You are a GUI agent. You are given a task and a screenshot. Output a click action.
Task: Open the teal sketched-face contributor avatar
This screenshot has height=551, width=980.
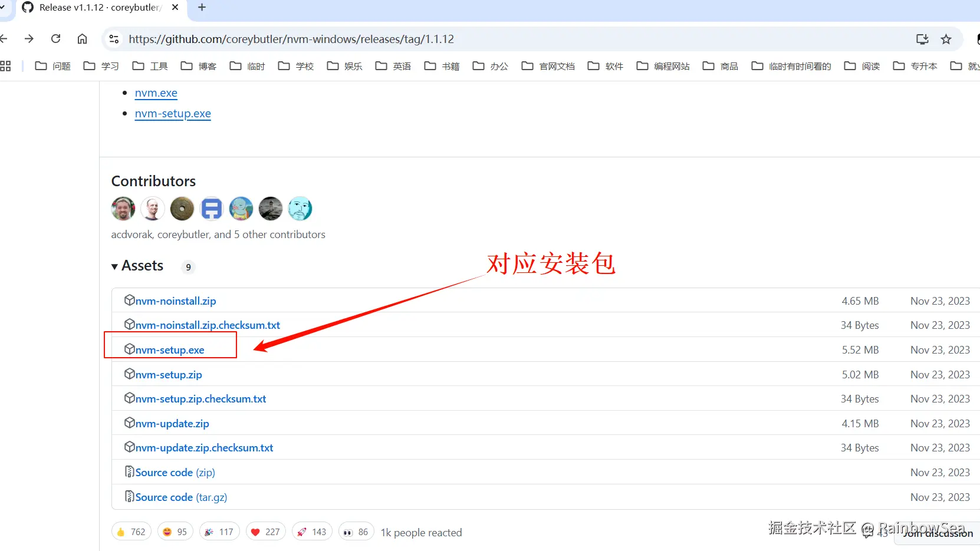[x=300, y=209]
